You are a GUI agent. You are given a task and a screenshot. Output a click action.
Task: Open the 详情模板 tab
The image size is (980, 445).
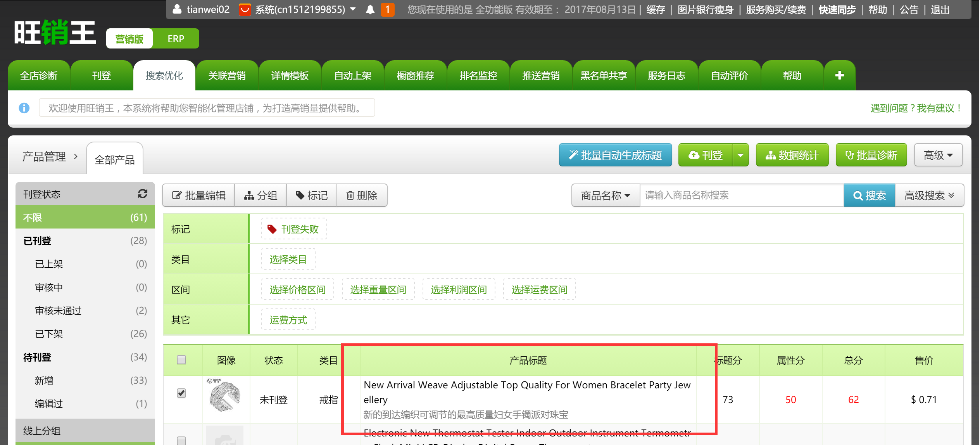coord(290,75)
